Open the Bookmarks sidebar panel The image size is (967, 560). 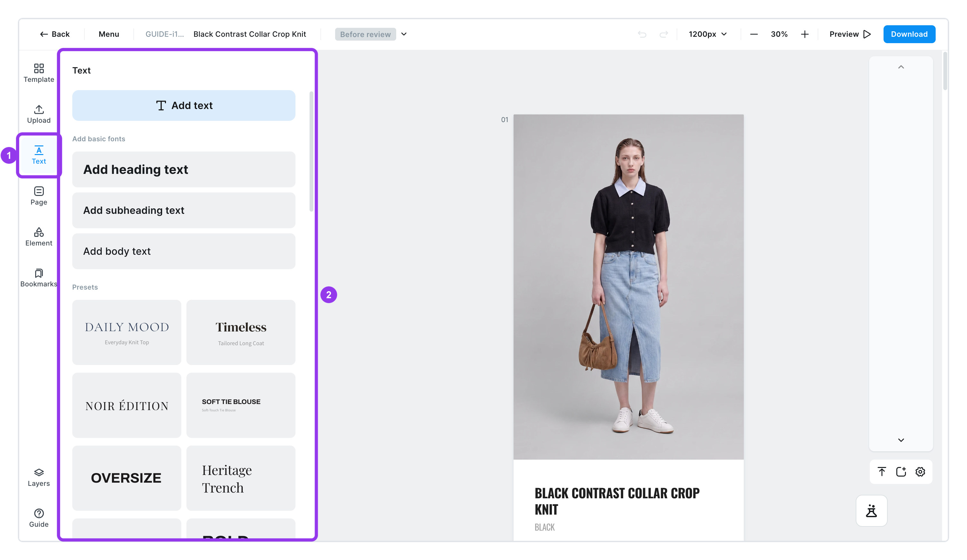[39, 278]
